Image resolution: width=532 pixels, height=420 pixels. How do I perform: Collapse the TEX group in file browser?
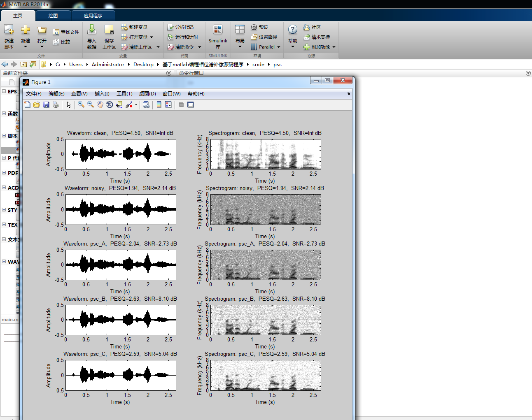(x=4, y=225)
